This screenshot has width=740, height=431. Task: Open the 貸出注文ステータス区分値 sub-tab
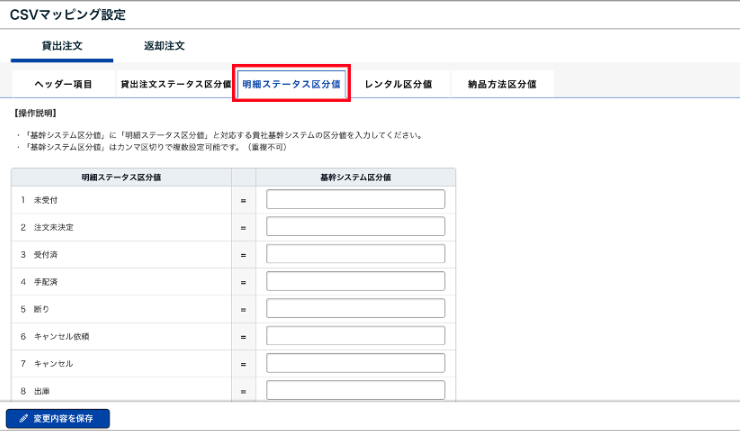[175, 84]
